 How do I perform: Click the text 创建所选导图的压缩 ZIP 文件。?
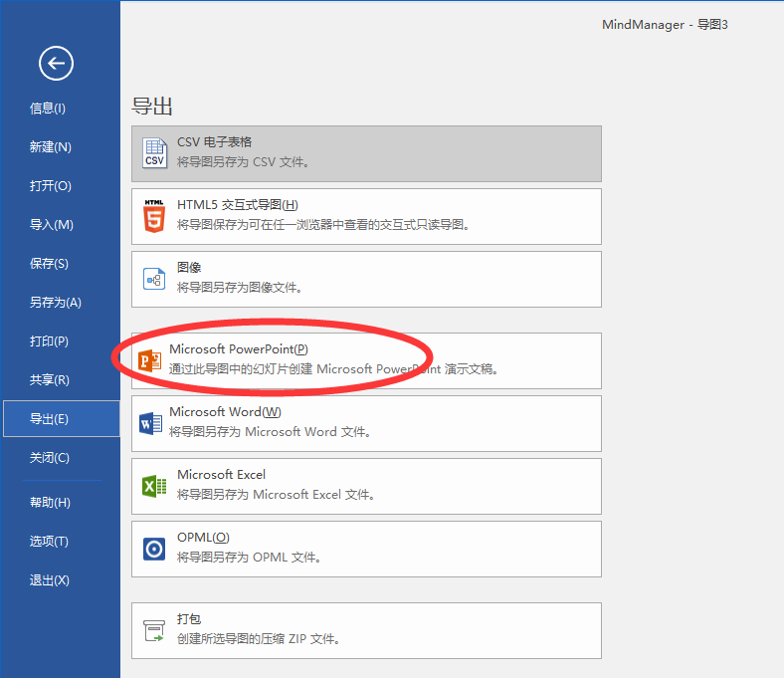[259, 638]
